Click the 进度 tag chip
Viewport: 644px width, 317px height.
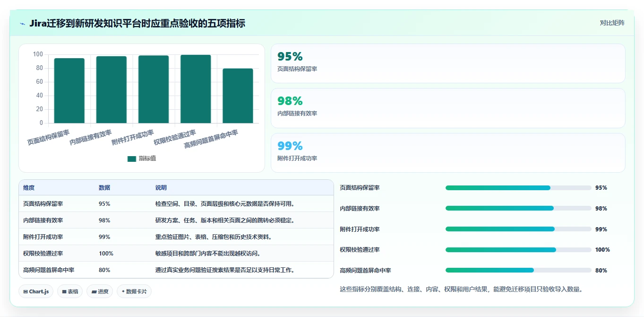coord(100,291)
